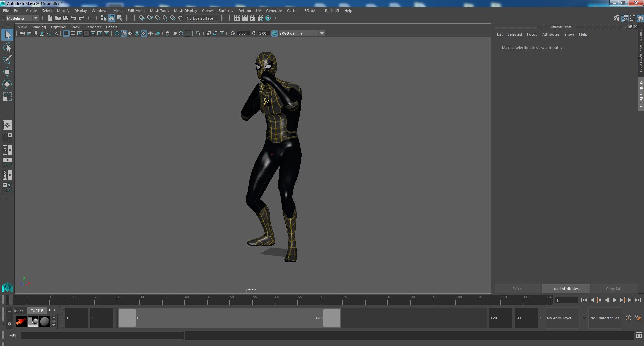Redo the last action

81,18
